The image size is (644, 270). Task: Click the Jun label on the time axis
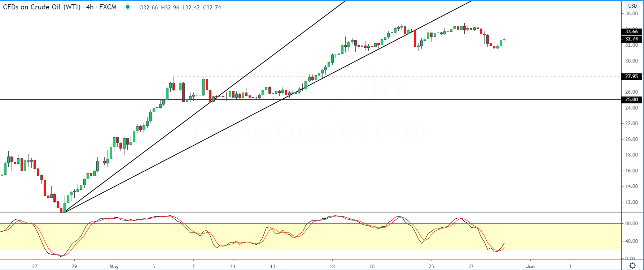pos(530,266)
